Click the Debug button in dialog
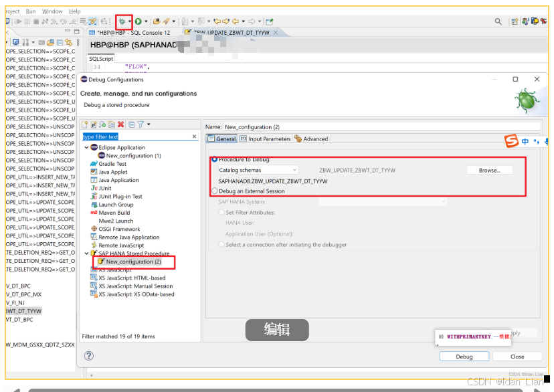554x392 pixels. pyautogui.click(x=464, y=357)
